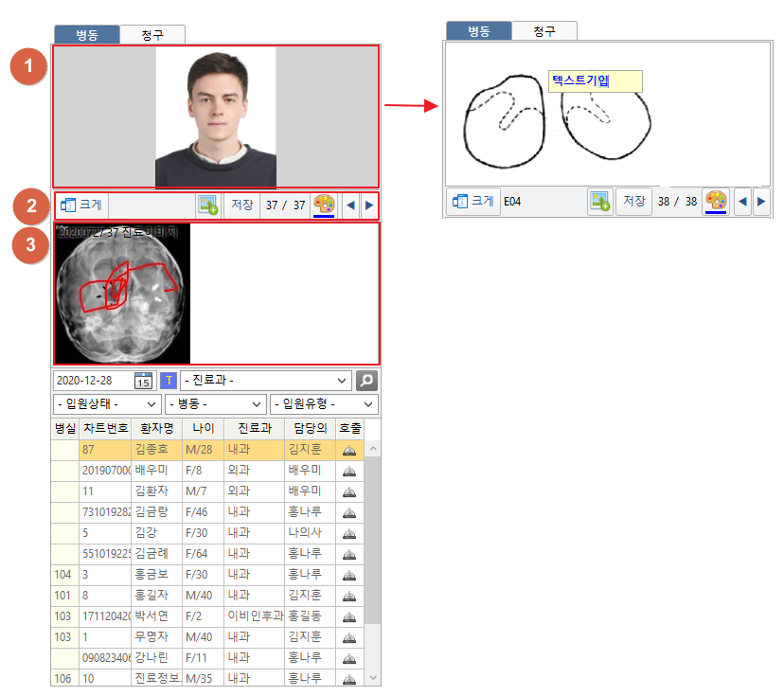Open the calendar date picker icon
The width and height of the screenshot is (784, 696).
pyautogui.click(x=143, y=381)
